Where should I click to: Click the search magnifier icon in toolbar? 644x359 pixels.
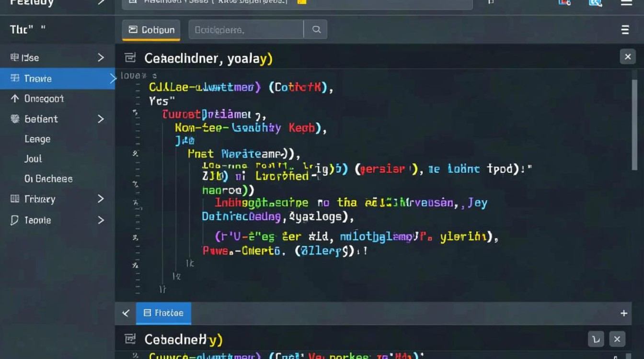pos(316,29)
